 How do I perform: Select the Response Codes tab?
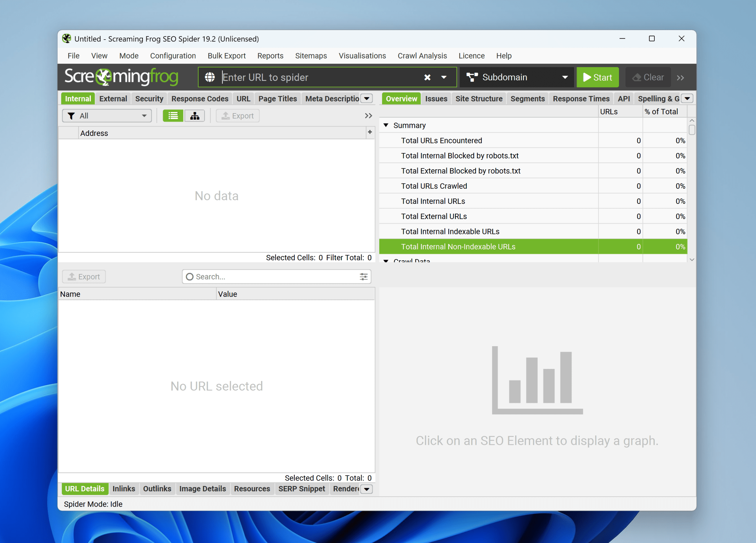point(200,98)
